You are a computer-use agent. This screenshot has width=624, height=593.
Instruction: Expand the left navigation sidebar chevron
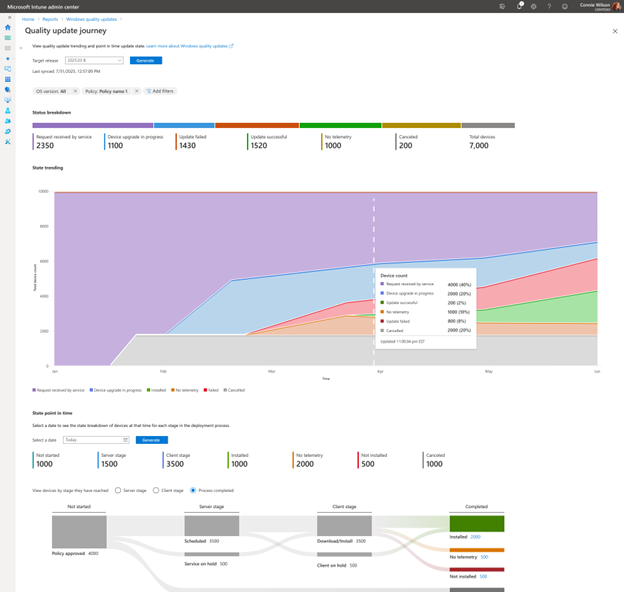click(10, 18)
